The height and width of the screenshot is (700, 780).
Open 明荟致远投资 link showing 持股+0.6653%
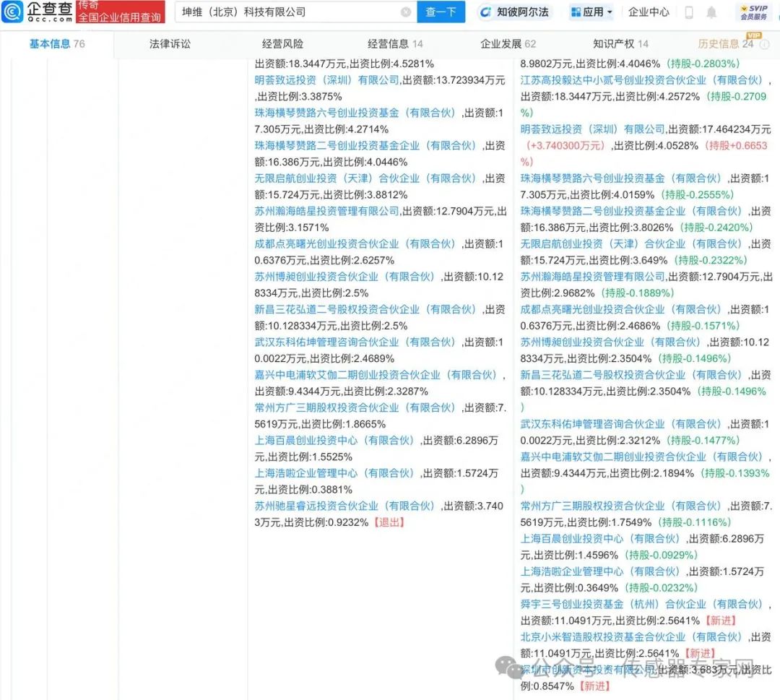pyautogui.click(x=592, y=129)
